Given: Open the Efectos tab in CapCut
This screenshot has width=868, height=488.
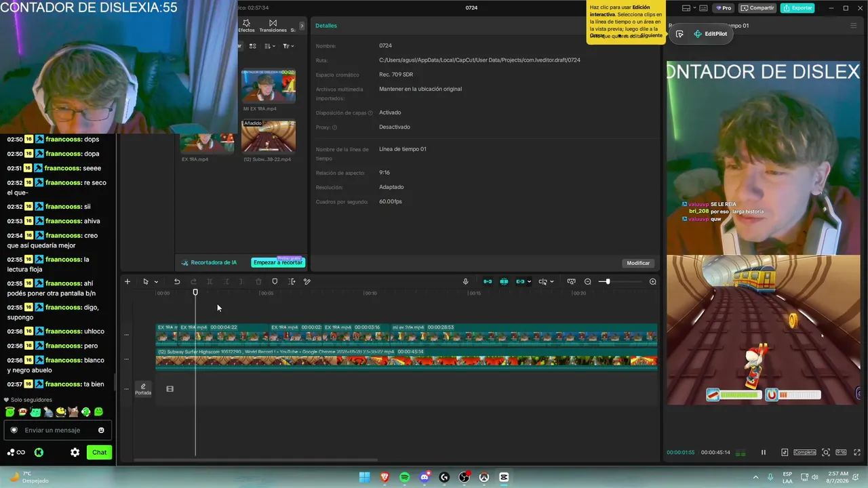Looking at the screenshot, I should (246, 26).
